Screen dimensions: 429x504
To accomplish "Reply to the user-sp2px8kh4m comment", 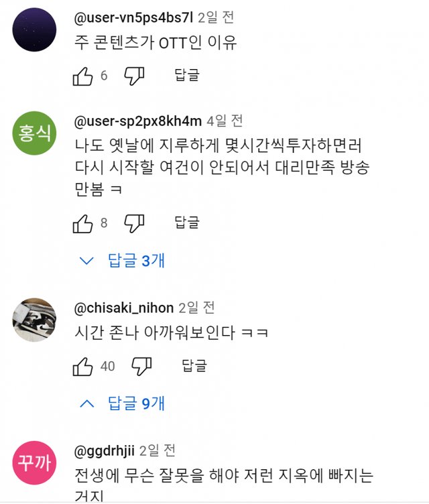I will click(186, 223).
